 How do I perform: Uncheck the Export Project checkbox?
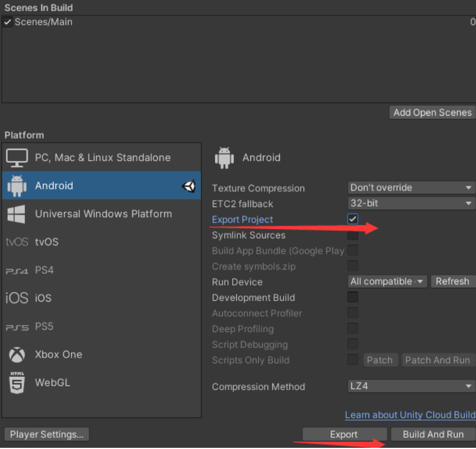(x=353, y=219)
